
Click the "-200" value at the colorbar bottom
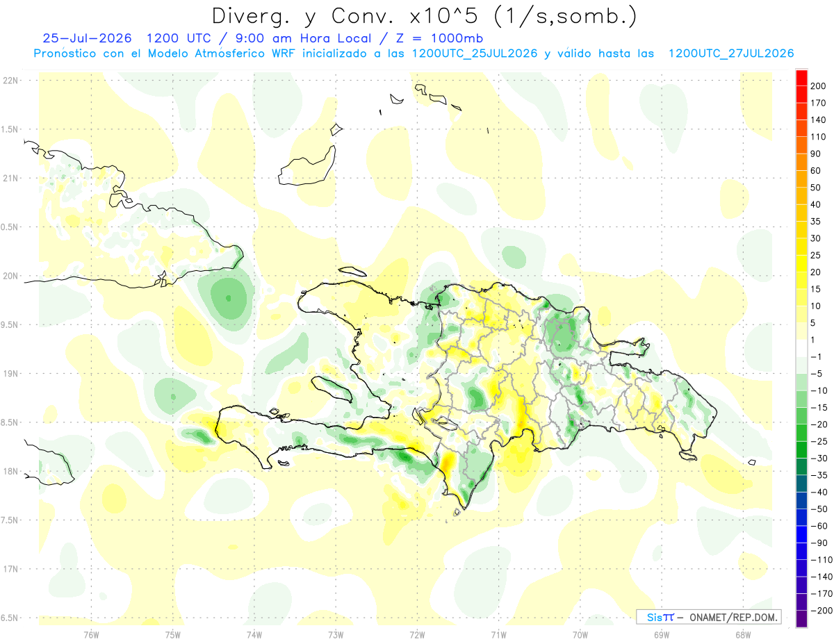tap(821, 610)
